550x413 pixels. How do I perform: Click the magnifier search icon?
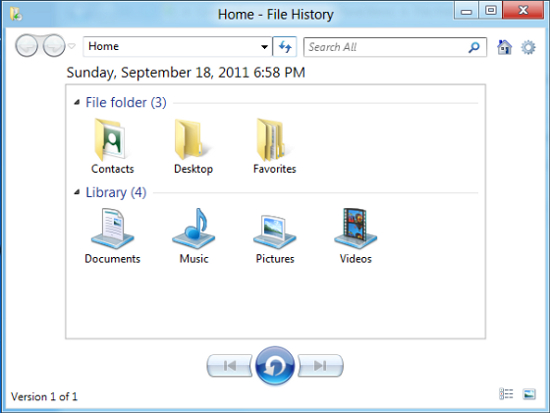tap(474, 47)
